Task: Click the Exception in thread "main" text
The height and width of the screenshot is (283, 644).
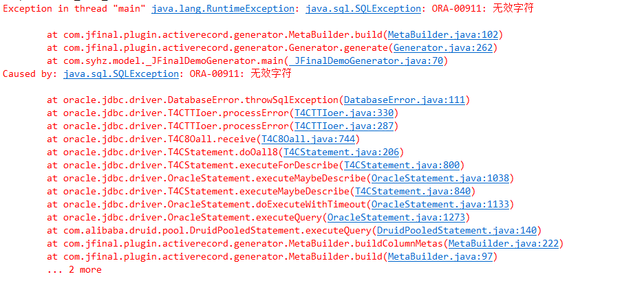Action: click(75, 9)
